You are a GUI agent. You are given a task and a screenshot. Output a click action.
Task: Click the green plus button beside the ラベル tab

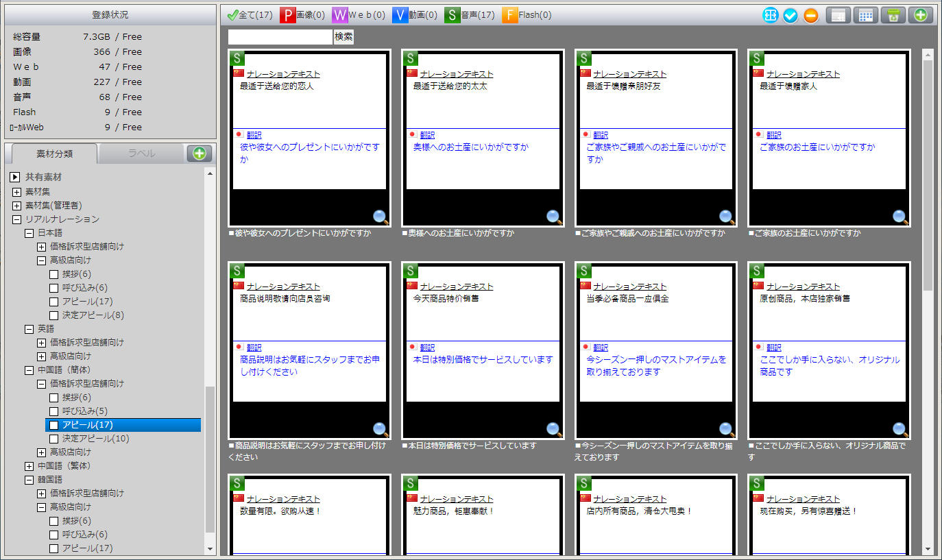coord(200,154)
